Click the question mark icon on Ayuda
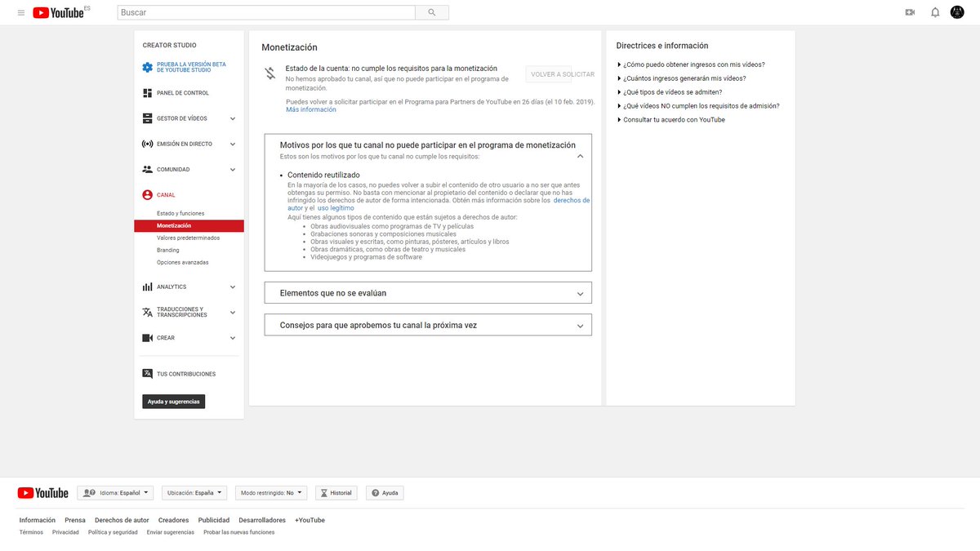980x551 pixels. (x=375, y=493)
